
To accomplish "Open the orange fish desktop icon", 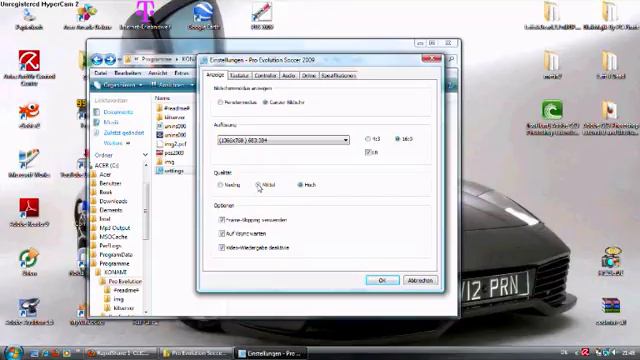I will [x=29, y=116].
